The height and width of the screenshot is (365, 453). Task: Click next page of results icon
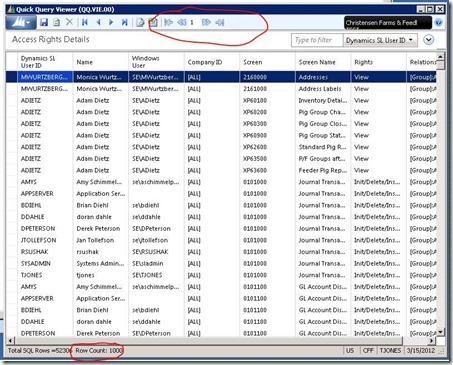click(206, 22)
